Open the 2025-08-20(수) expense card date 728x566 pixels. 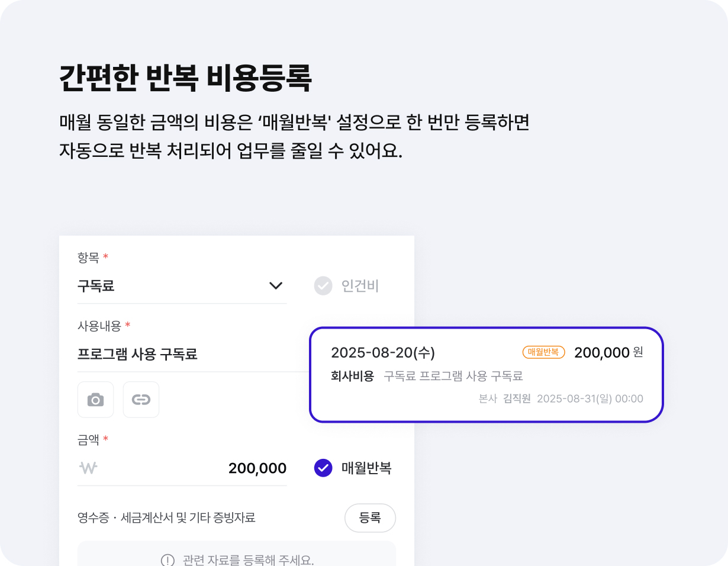coord(383,353)
